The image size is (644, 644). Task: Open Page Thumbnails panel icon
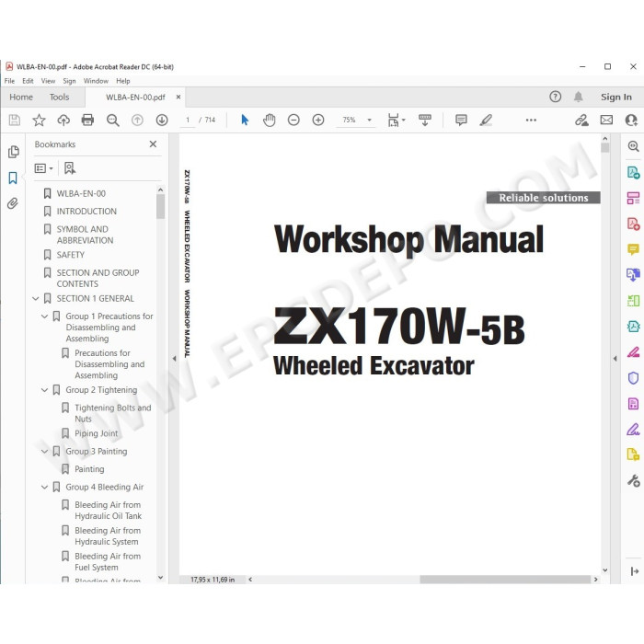point(13,152)
